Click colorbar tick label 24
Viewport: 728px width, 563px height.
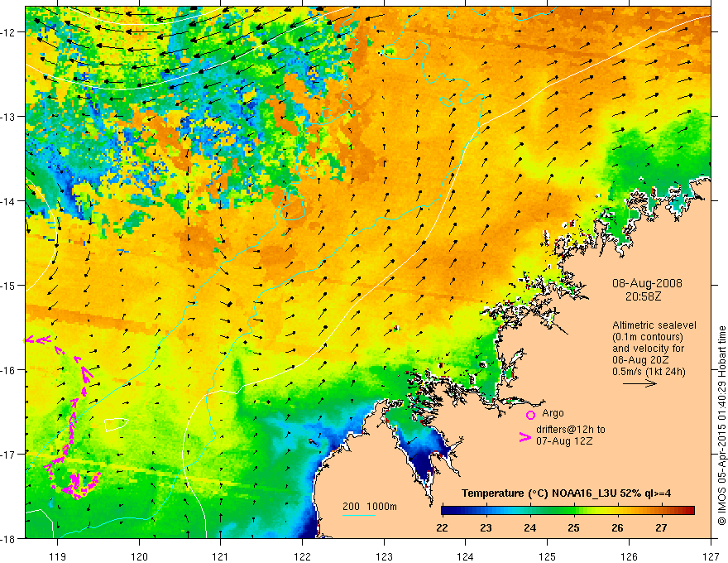tap(529, 527)
